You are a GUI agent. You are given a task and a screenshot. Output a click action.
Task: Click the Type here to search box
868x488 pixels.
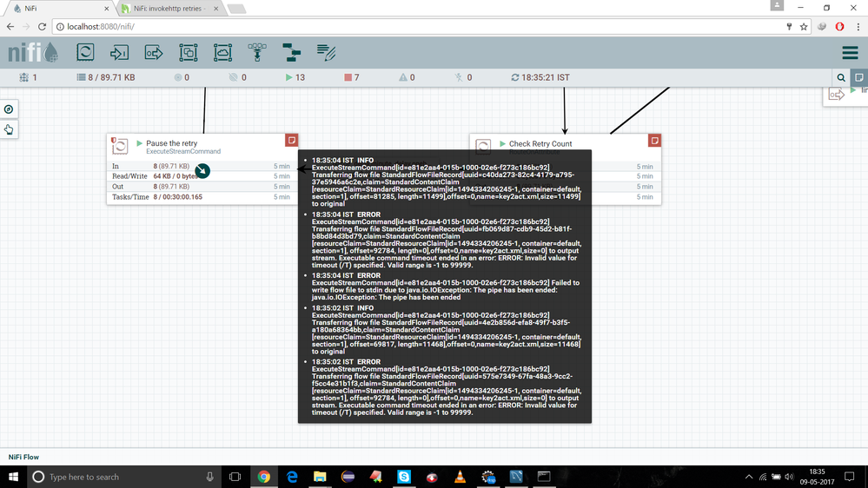[123, 477]
